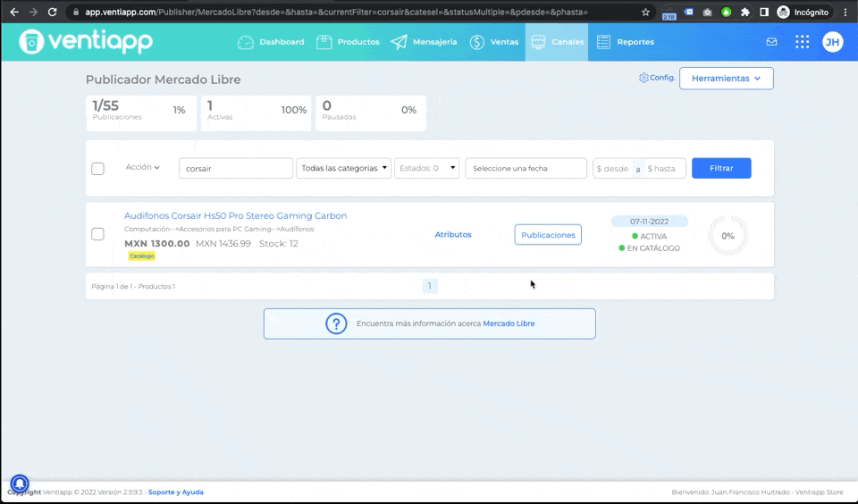Viewport: 858px width, 504px height.
Task: Click the $ desde price field
Action: pyautogui.click(x=612, y=169)
